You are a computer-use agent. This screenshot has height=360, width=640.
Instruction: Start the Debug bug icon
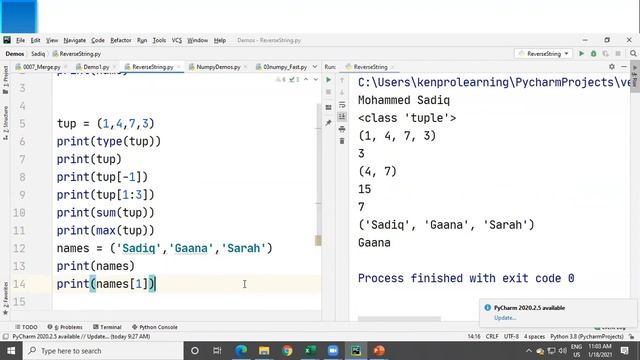point(593,53)
